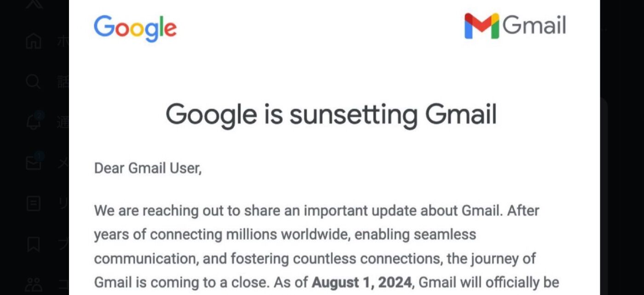
Task: Open the Lists icon in the sidebar
Action: 34,204
